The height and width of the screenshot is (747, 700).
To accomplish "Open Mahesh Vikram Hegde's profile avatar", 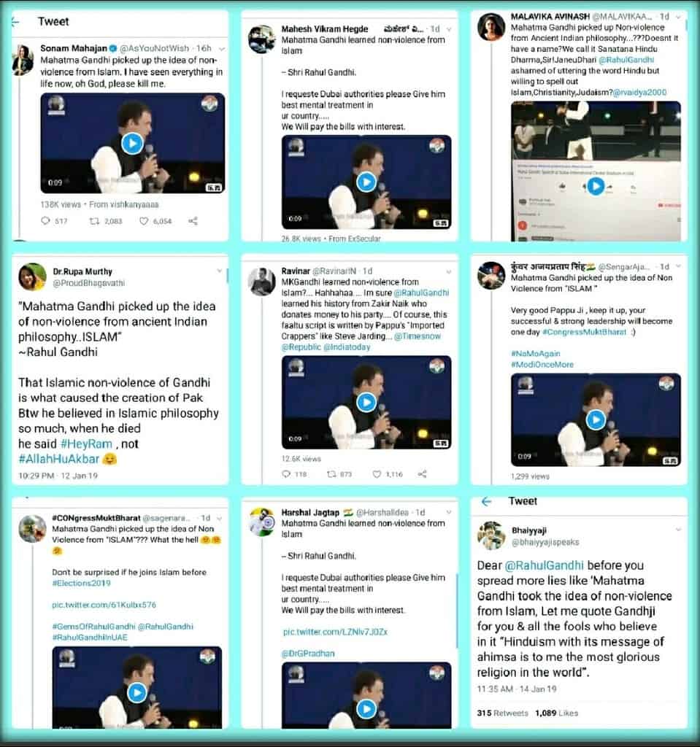I will (x=262, y=39).
